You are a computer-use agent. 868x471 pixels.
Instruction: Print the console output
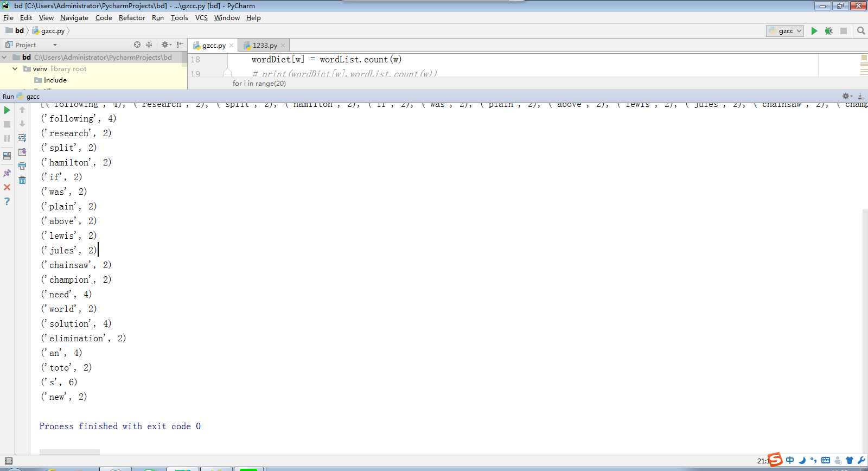[22, 166]
